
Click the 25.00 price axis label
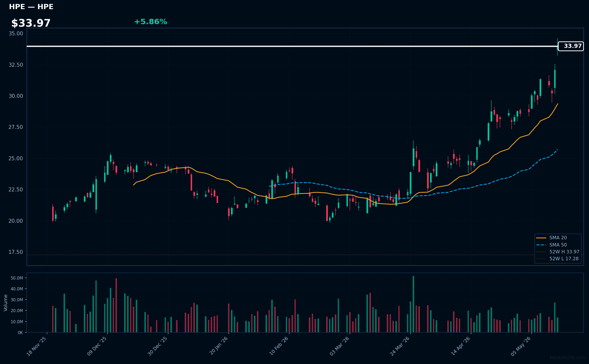click(16, 159)
